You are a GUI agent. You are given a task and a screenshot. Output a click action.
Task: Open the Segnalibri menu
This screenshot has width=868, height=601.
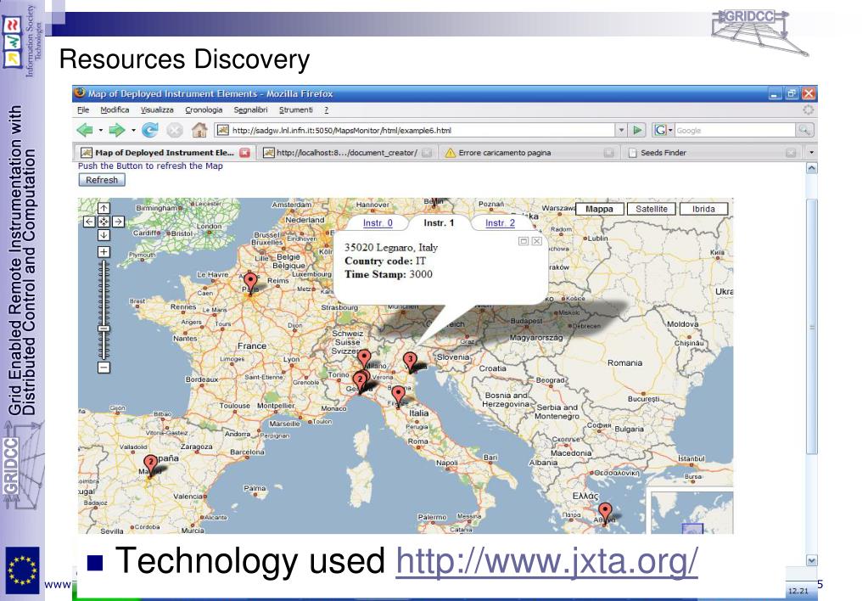(x=250, y=110)
